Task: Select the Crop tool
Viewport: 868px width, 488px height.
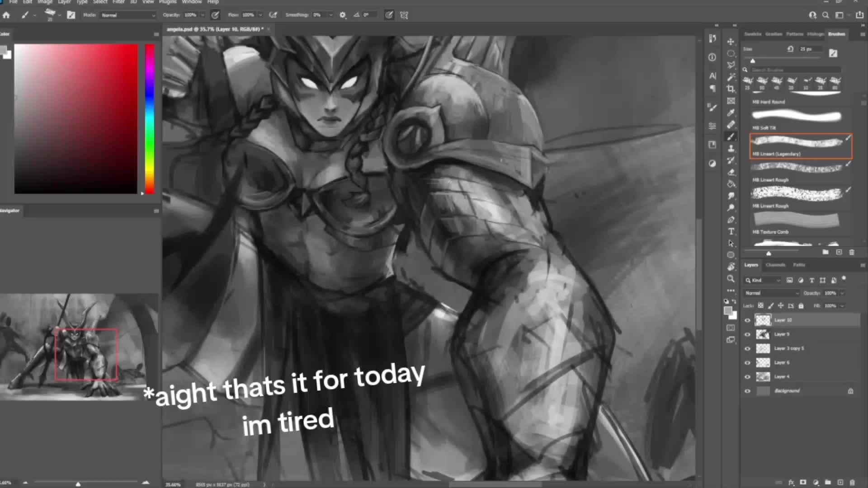Action: pos(731,89)
